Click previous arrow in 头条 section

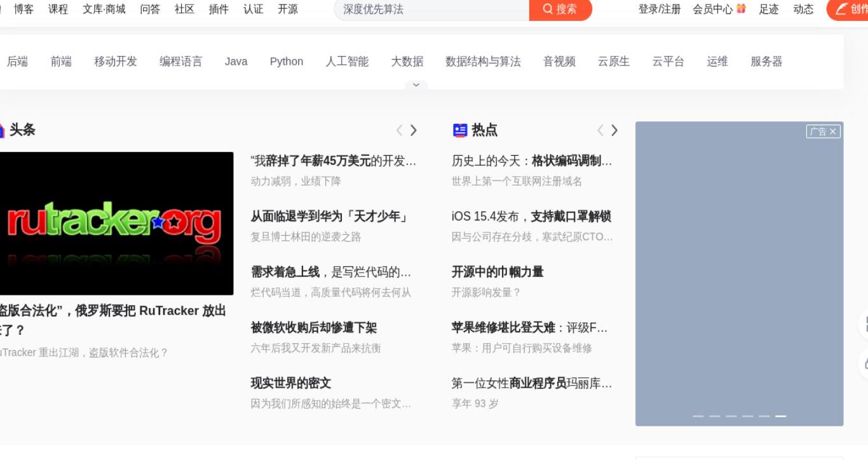(x=400, y=130)
